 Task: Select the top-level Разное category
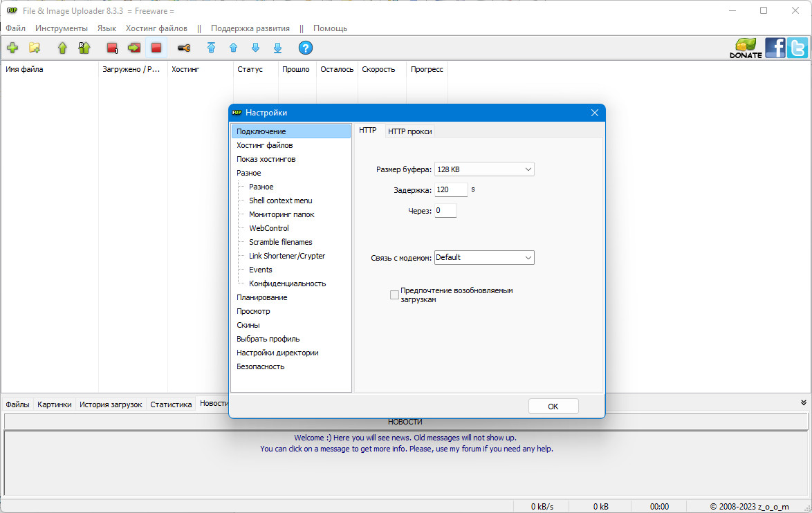point(248,173)
